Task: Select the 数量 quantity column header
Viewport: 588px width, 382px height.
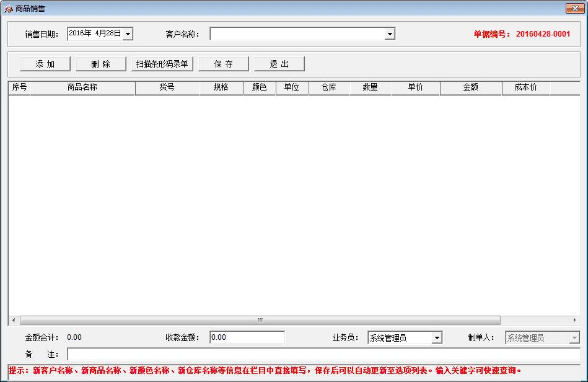Action: pyautogui.click(x=371, y=87)
